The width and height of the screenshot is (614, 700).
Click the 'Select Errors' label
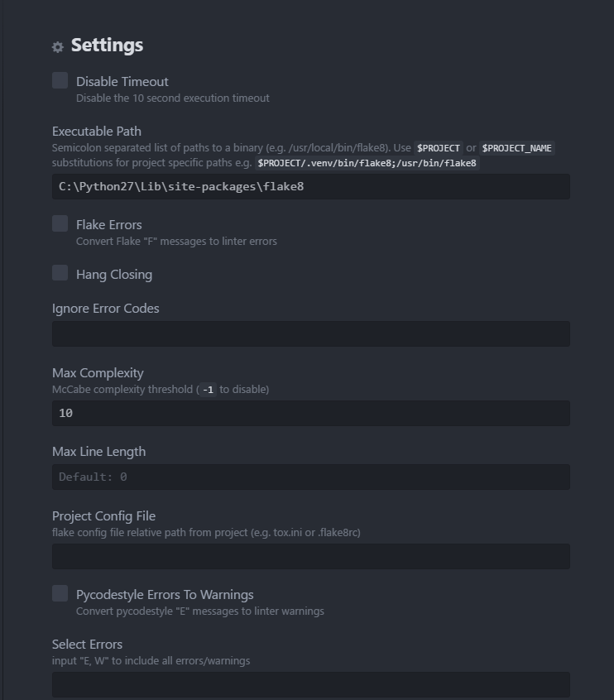(x=87, y=644)
